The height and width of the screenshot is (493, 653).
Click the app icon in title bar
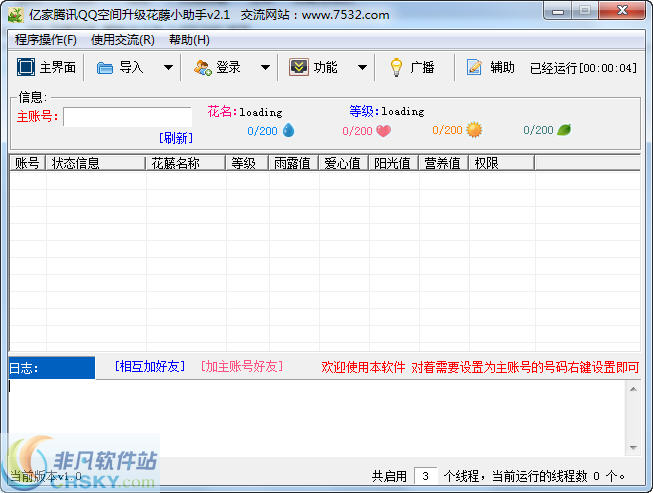[15, 15]
